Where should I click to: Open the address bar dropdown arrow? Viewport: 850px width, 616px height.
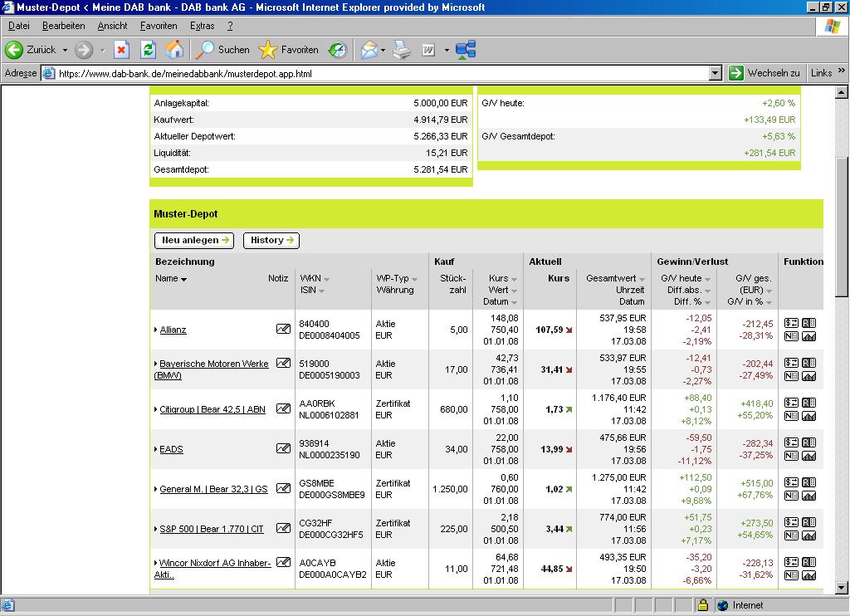pyautogui.click(x=716, y=73)
